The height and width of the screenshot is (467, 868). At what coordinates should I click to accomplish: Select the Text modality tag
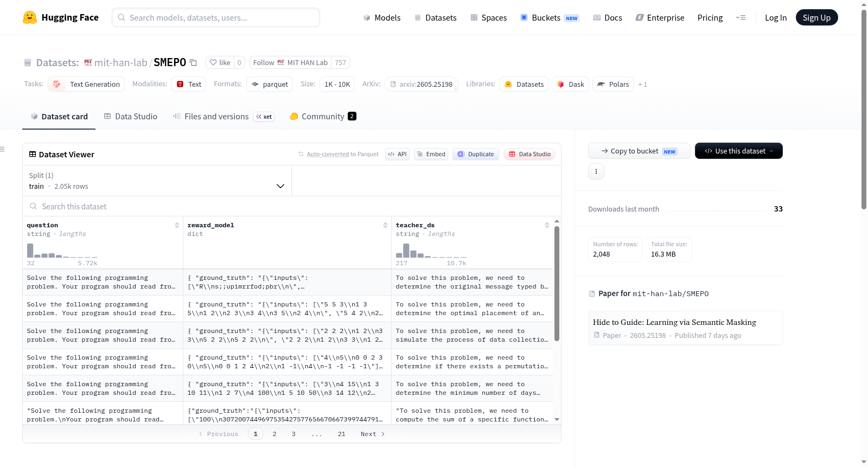[189, 84]
